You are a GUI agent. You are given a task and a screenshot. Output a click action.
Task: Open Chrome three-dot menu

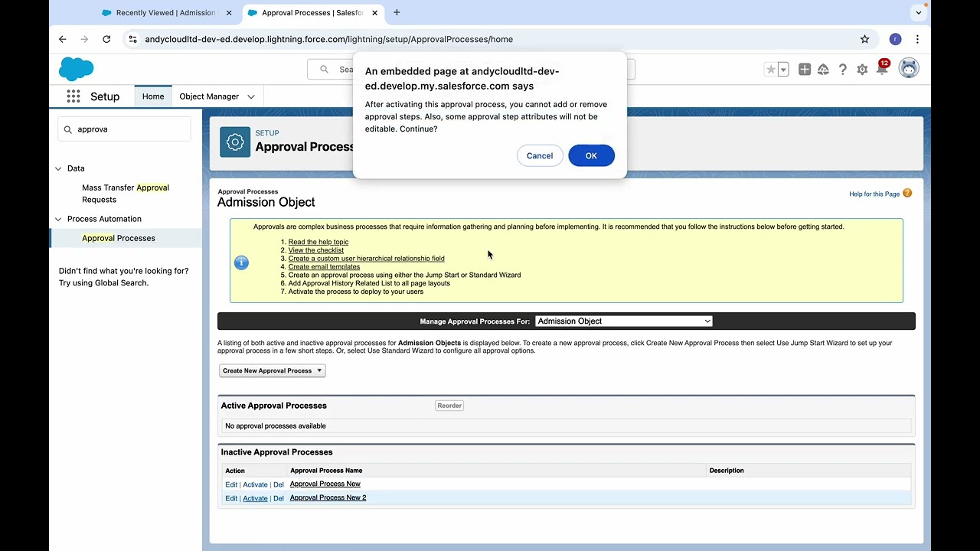[917, 39]
